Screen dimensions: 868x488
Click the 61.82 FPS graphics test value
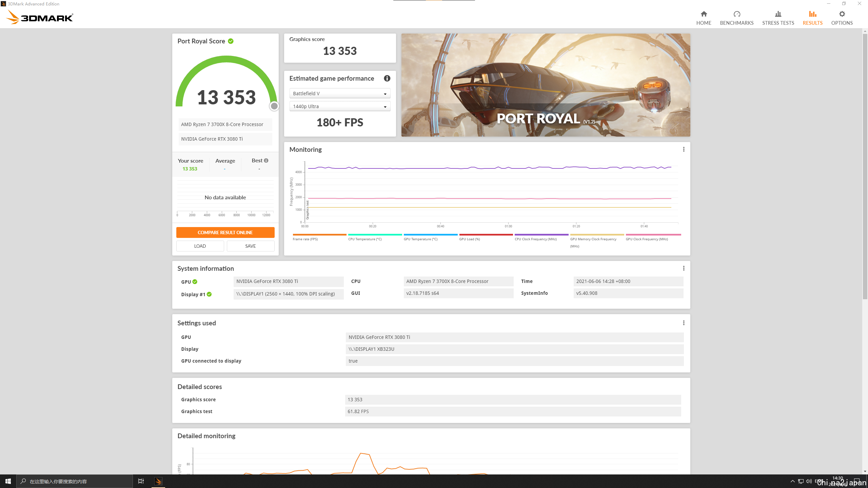(513, 411)
